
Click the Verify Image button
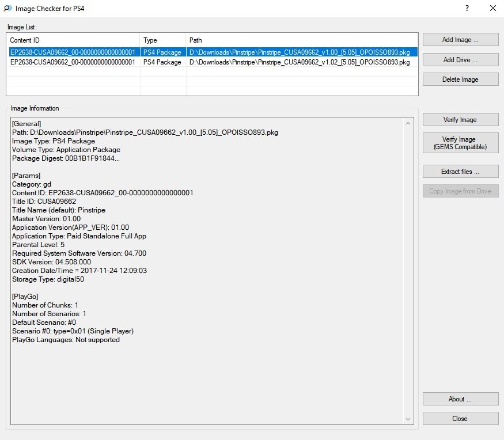460,120
